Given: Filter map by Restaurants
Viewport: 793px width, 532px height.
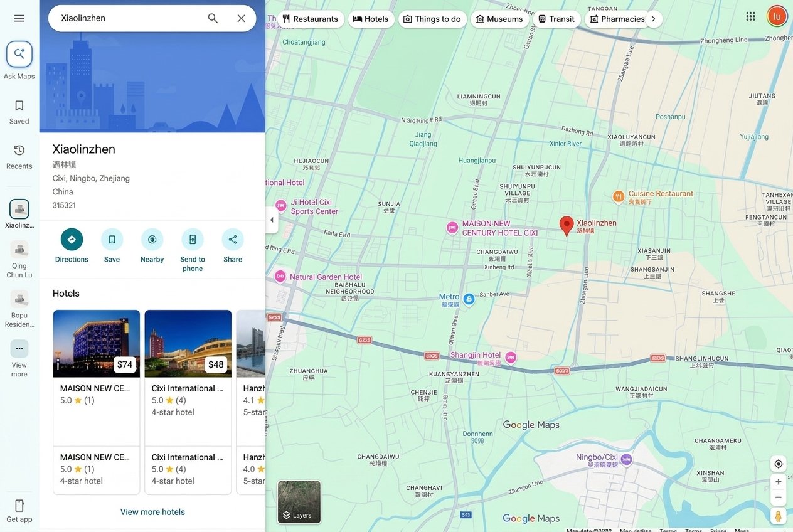Looking at the screenshot, I should pyautogui.click(x=311, y=19).
